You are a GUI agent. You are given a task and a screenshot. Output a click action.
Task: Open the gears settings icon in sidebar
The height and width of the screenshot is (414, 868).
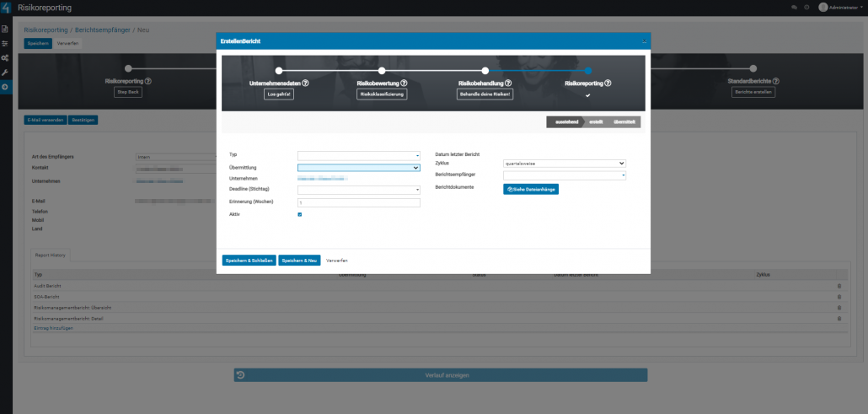(5, 57)
